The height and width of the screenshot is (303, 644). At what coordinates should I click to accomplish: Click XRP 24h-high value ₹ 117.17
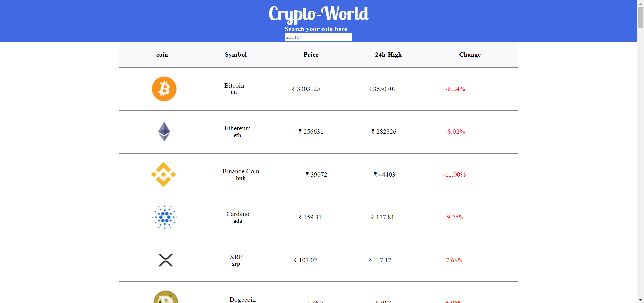click(380, 260)
